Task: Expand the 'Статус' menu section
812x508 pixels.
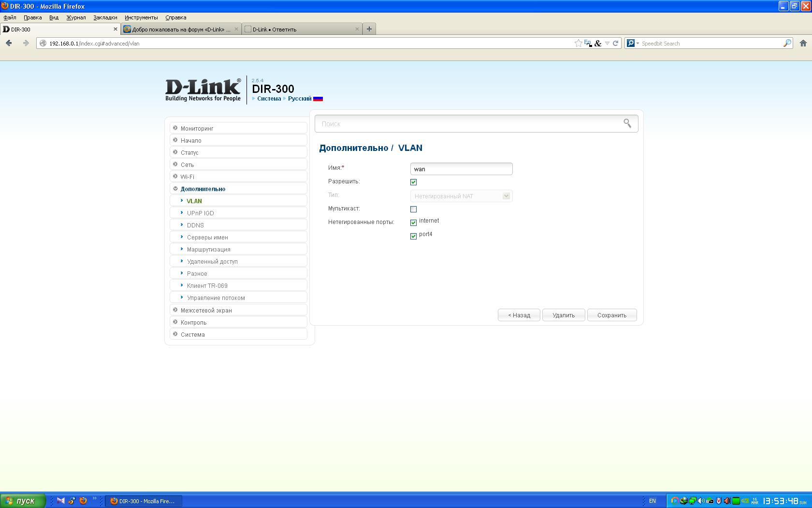Action: coord(239,152)
